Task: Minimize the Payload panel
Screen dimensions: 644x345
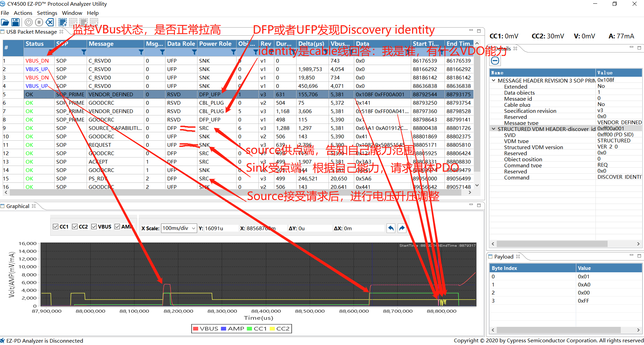Action: pyautogui.click(x=632, y=255)
